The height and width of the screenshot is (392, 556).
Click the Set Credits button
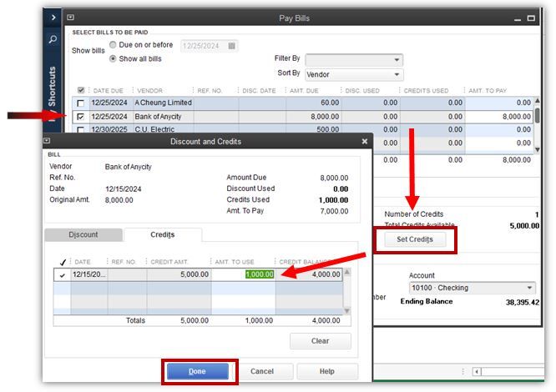415,239
